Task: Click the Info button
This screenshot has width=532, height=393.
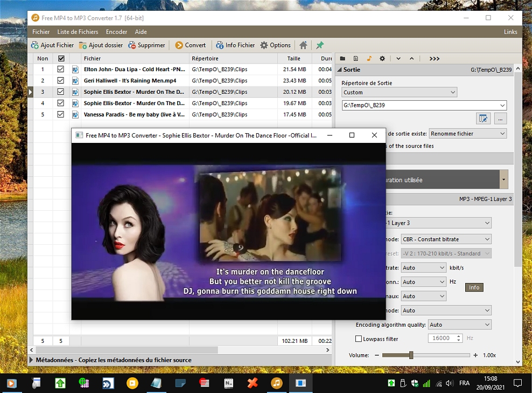Action: click(474, 287)
